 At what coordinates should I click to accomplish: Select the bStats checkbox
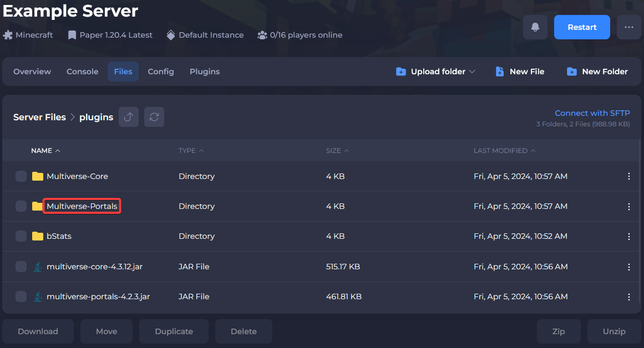[x=21, y=236]
